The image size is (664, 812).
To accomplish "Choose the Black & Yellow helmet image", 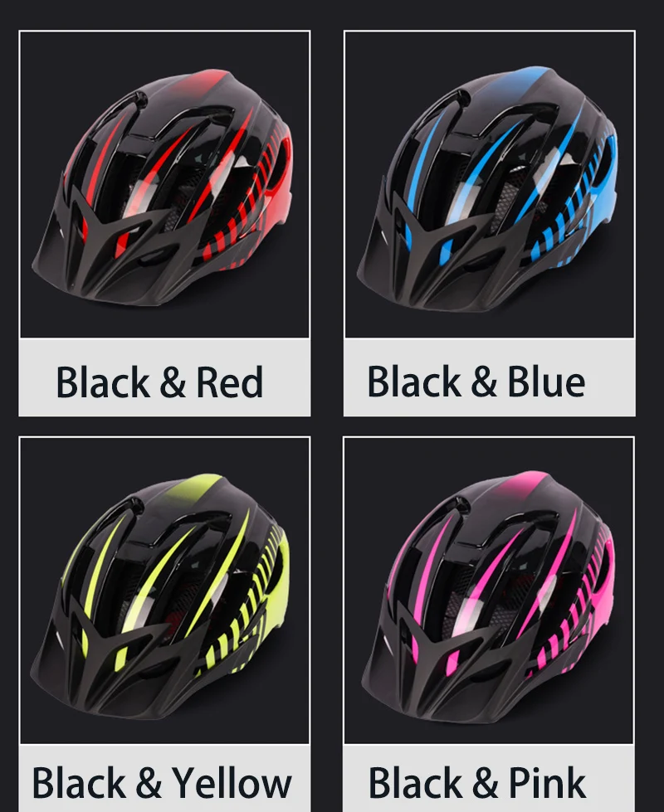I will click(x=164, y=591).
